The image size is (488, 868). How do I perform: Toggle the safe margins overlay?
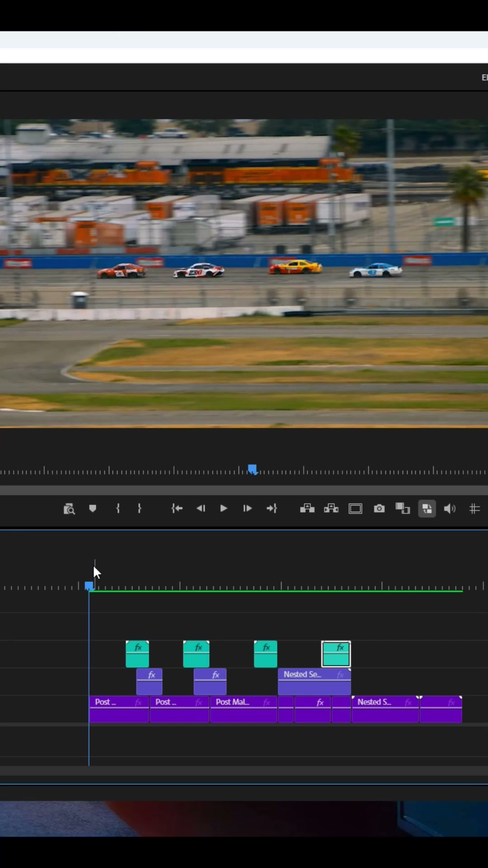tap(356, 509)
